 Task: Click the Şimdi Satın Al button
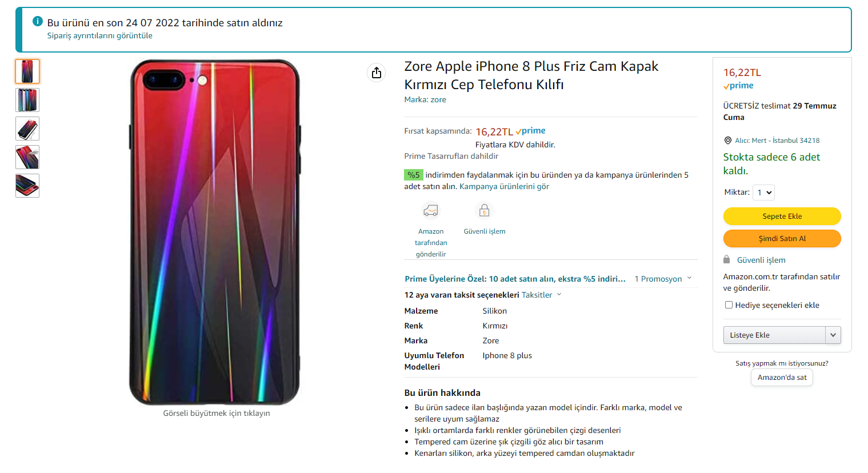(x=782, y=239)
